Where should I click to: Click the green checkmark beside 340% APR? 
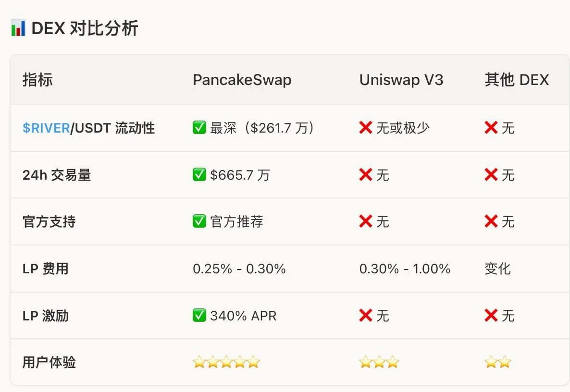pyautogui.click(x=199, y=316)
